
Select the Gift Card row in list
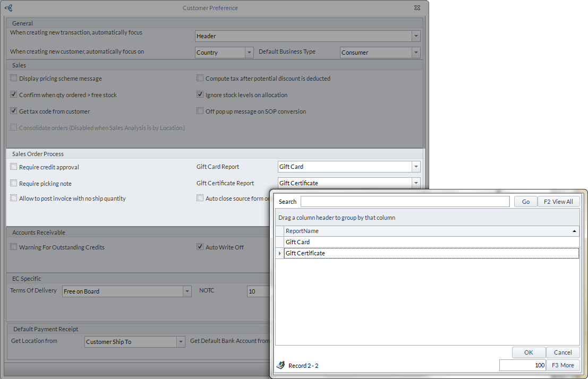click(297, 242)
